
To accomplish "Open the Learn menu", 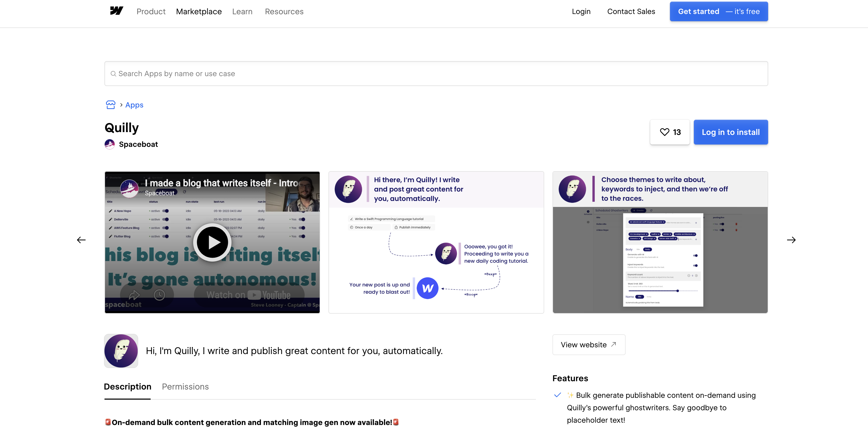I will [242, 11].
